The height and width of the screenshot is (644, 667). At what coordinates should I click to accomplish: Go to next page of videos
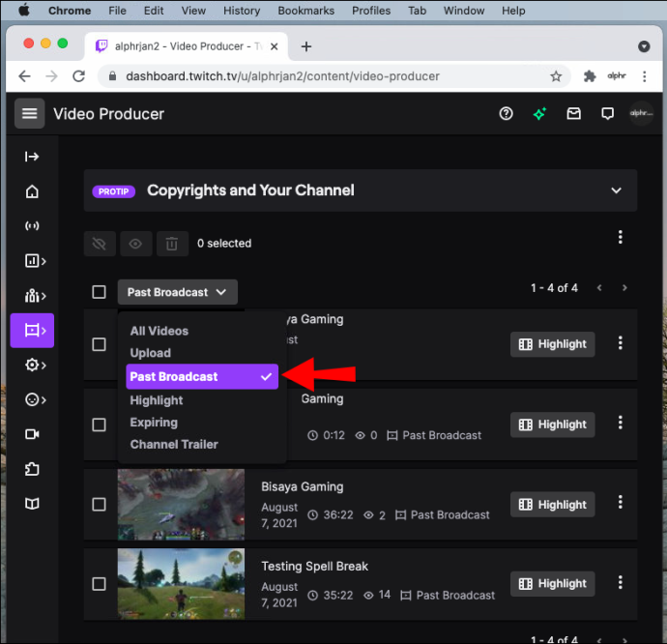624,288
